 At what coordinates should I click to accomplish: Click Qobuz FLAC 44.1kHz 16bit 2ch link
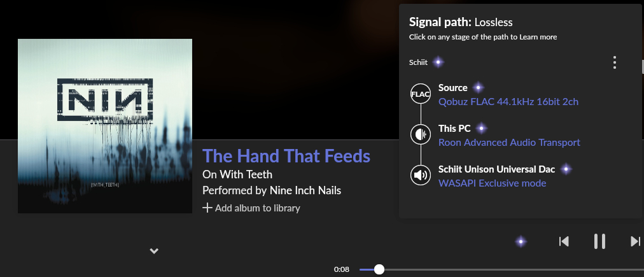(x=508, y=101)
